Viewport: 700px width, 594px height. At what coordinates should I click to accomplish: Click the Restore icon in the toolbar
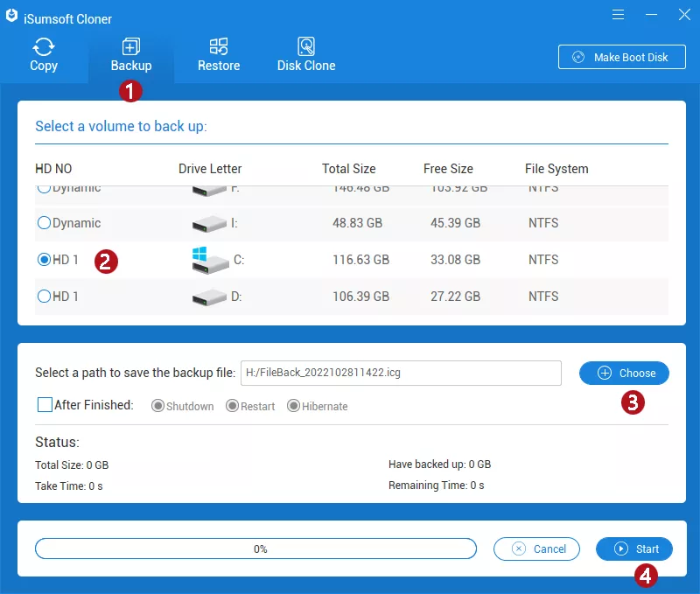tap(219, 47)
